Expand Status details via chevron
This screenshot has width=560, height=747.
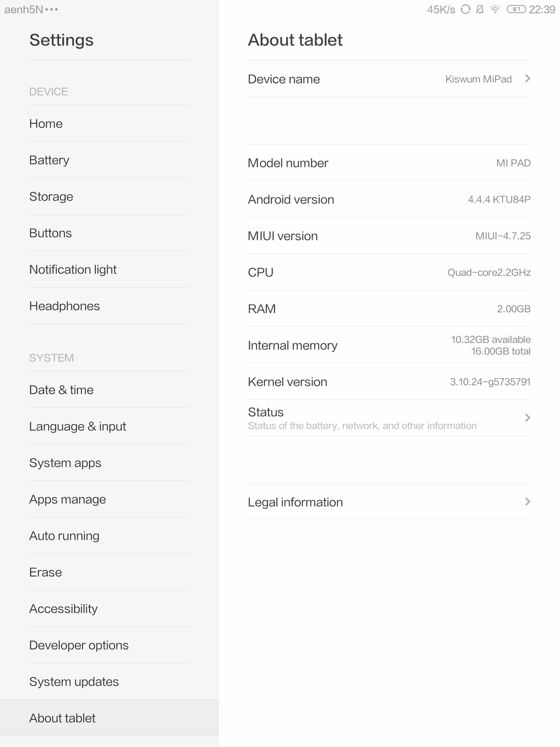(x=527, y=418)
